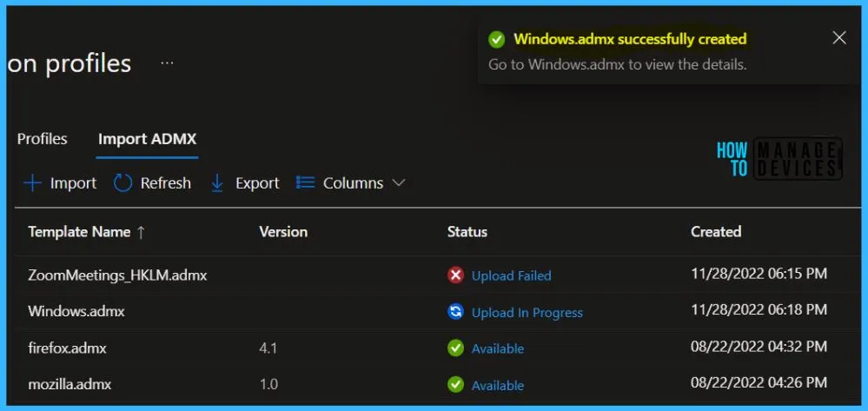Click the list icon beside Columns
The width and height of the screenshot is (868, 411).
[x=306, y=182]
